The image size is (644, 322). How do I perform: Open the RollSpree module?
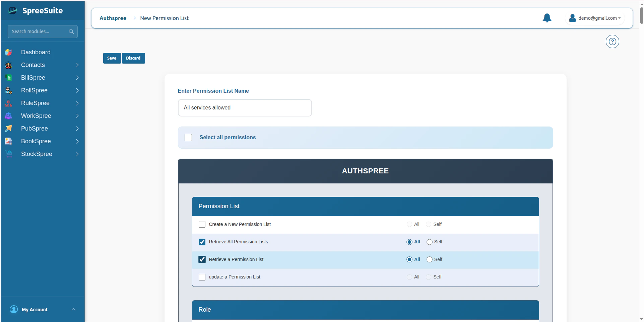(x=34, y=90)
